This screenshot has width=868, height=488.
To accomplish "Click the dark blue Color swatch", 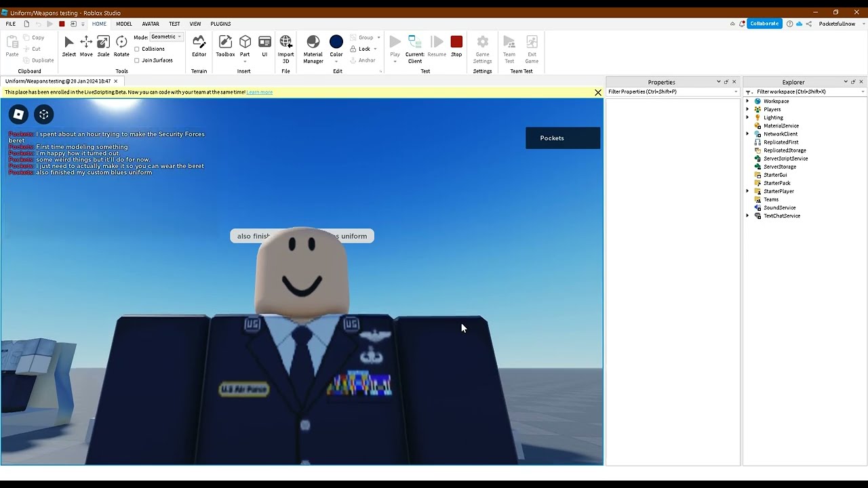I will click(336, 43).
